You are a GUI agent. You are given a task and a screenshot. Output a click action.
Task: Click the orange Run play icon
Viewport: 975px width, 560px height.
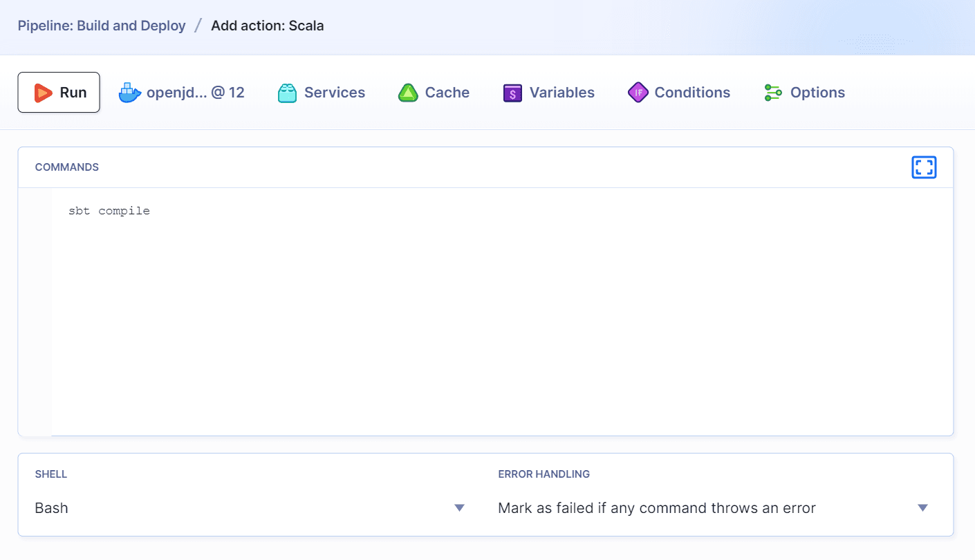tap(42, 92)
